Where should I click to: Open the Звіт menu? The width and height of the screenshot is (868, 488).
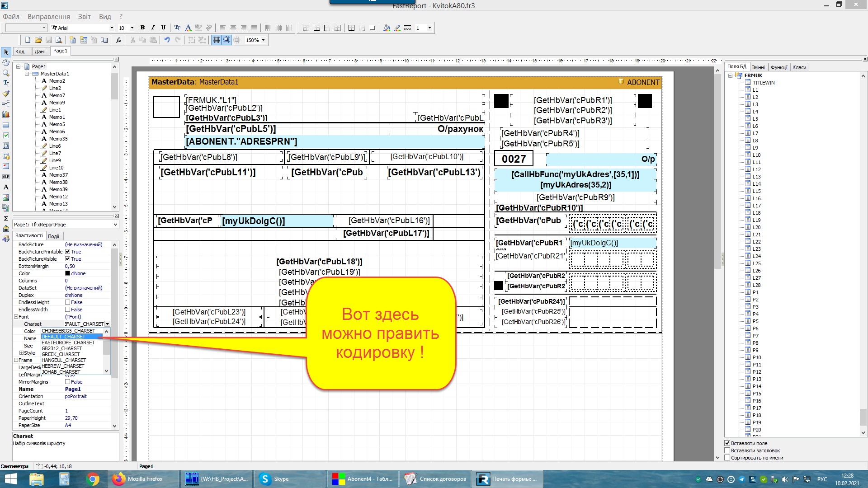click(x=85, y=17)
